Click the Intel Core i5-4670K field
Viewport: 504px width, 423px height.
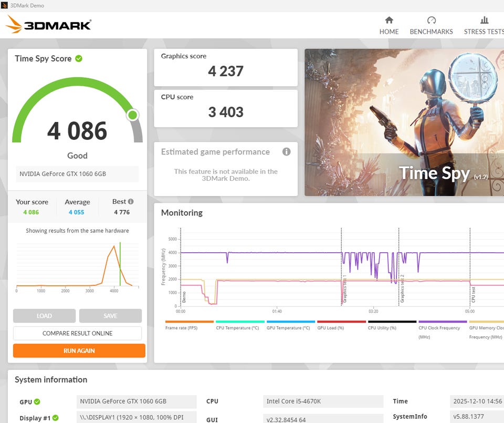coord(323,401)
